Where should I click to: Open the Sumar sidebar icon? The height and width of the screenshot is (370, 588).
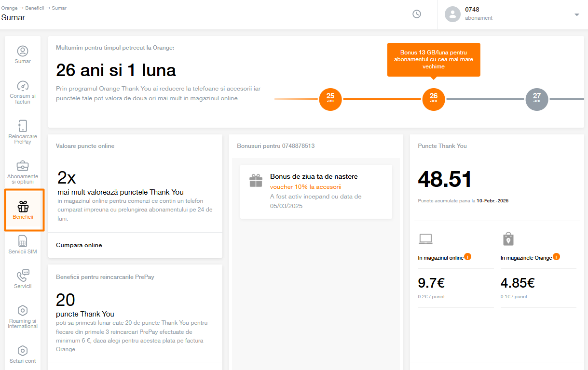(23, 51)
